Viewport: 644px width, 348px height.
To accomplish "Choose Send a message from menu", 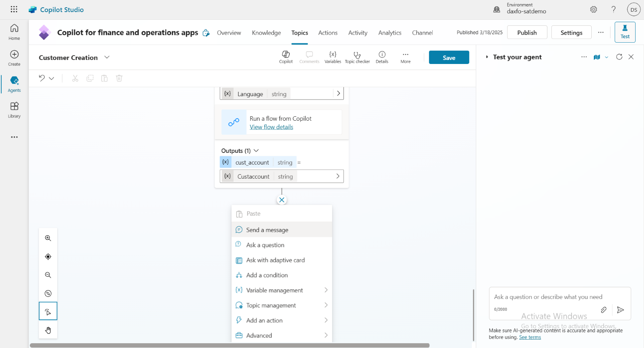I will [x=267, y=230].
